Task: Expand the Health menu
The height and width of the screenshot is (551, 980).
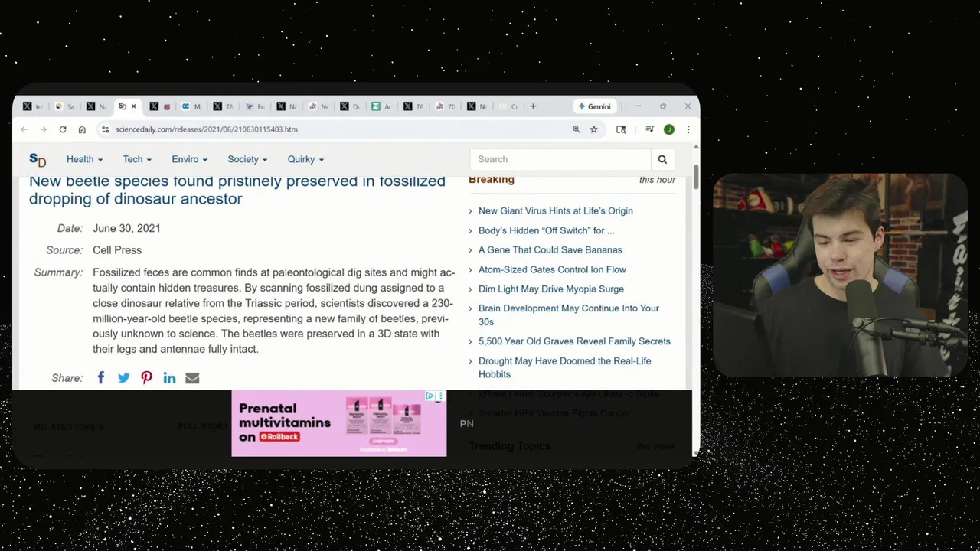Action: point(84,159)
